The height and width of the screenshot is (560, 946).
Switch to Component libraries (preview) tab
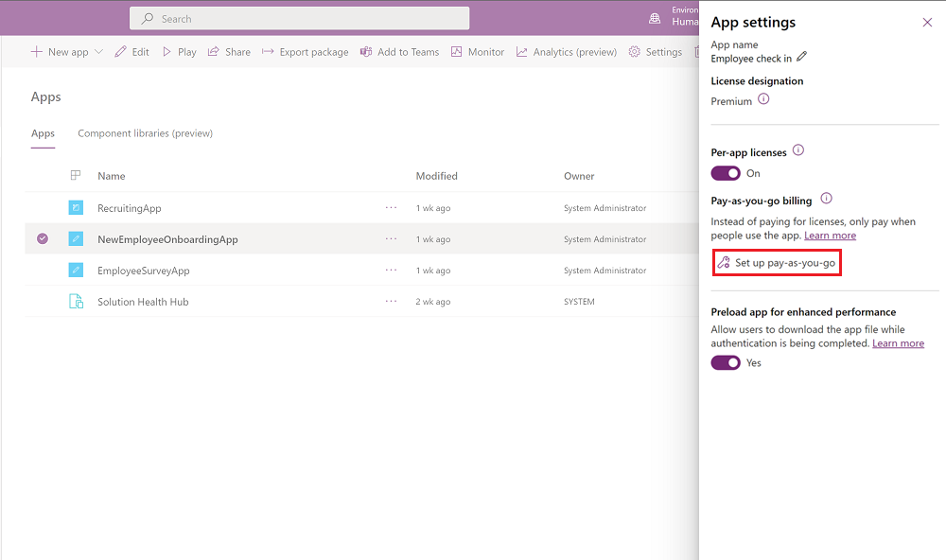[x=145, y=133]
